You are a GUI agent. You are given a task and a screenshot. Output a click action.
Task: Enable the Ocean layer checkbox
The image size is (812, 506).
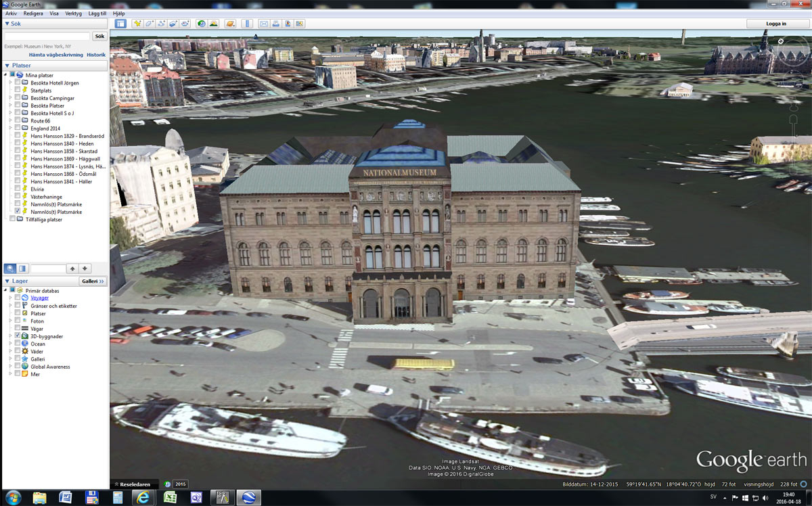[x=18, y=344]
